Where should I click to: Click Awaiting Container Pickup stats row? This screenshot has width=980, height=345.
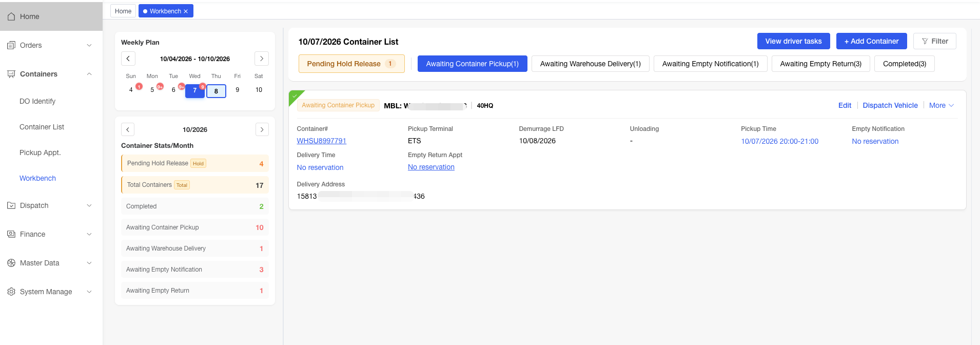pos(195,227)
